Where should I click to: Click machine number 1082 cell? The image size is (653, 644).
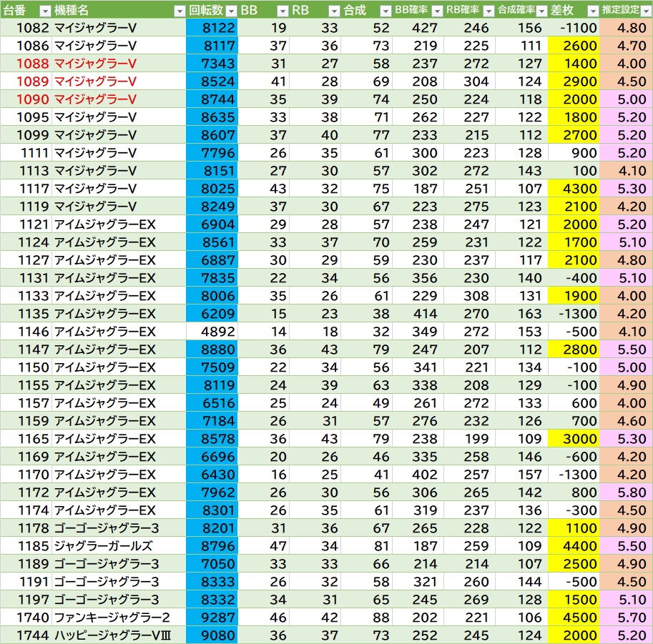click(x=26, y=28)
